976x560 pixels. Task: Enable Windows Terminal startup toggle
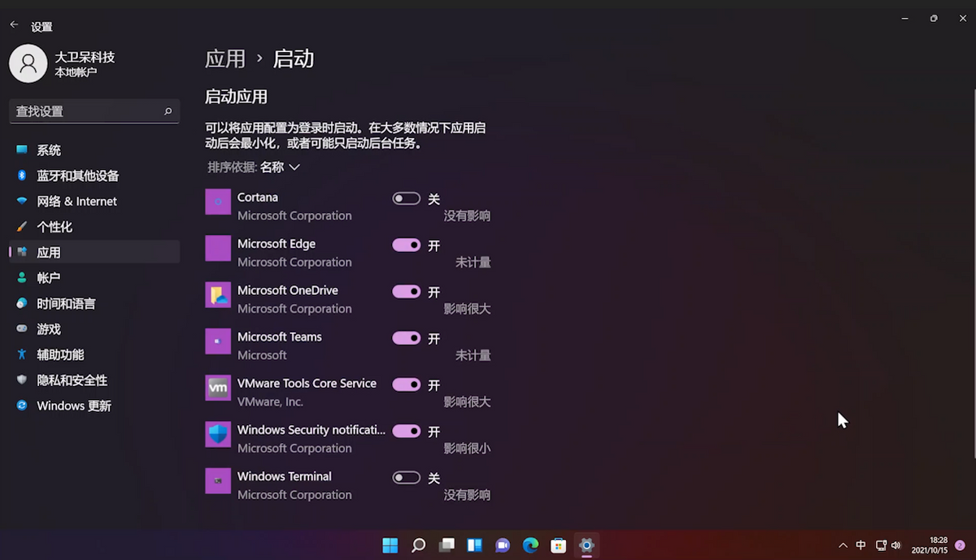pos(407,477)
